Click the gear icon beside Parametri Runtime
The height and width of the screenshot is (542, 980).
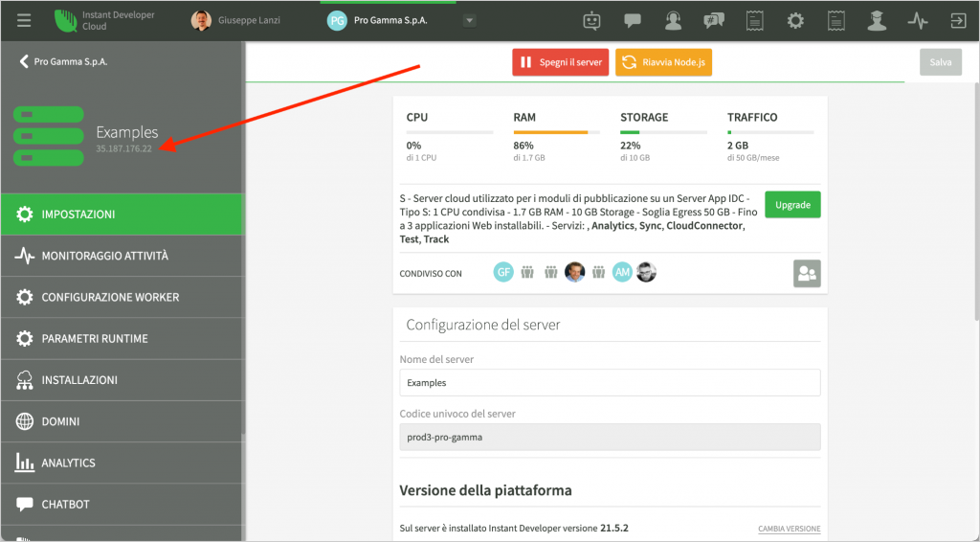tap(24, 338)
